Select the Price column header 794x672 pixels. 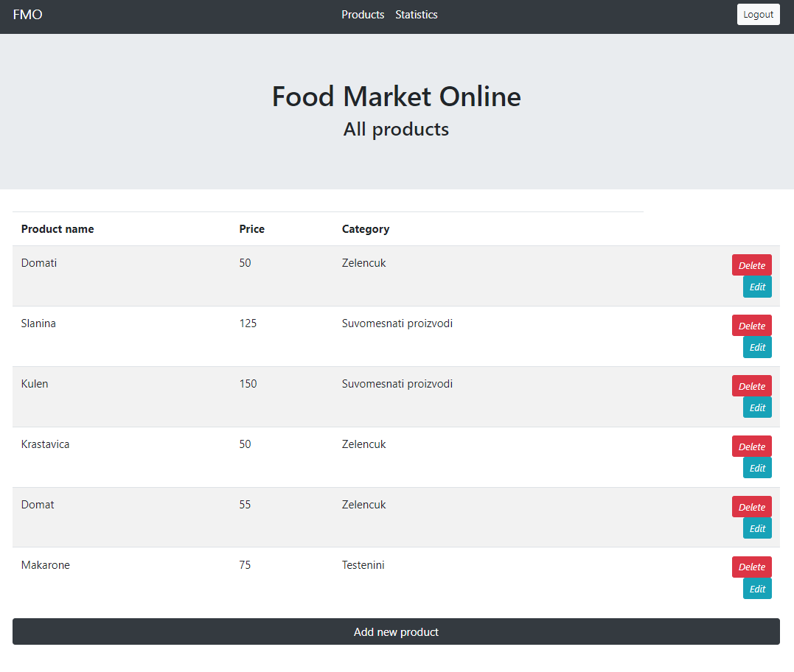click(251, 229)
